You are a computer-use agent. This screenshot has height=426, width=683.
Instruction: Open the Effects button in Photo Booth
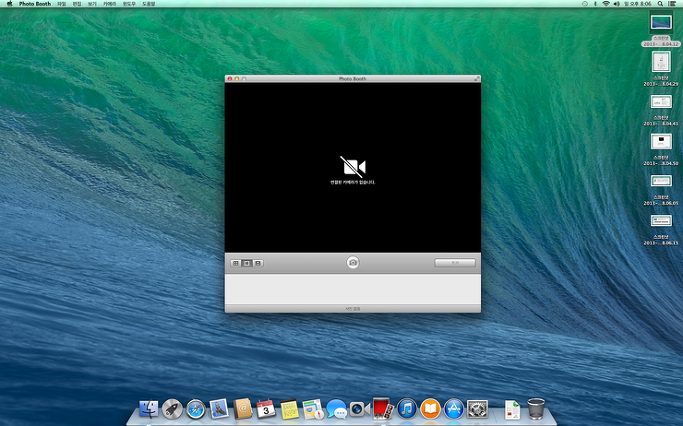(455, 263)
